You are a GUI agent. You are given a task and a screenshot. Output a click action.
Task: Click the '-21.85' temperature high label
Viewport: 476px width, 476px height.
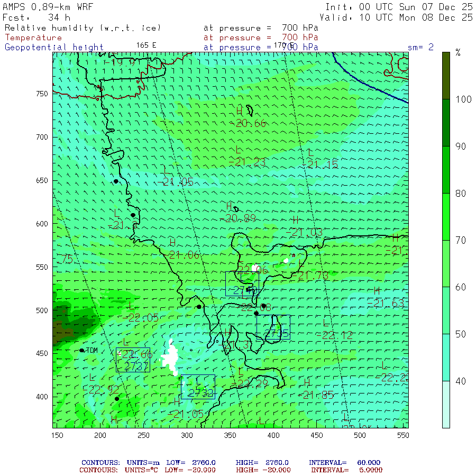316,395
